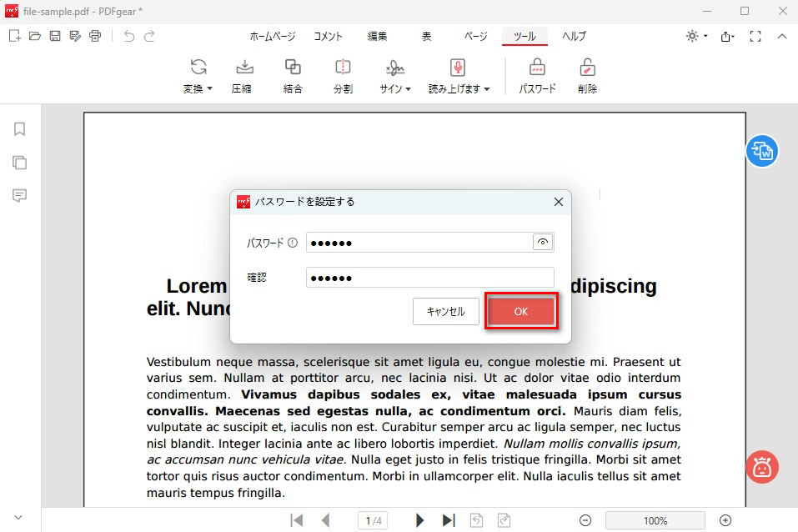Select the 結合 merge tool
The width and height of the screenshot is (798, 532).
click(x=293, y=76)
